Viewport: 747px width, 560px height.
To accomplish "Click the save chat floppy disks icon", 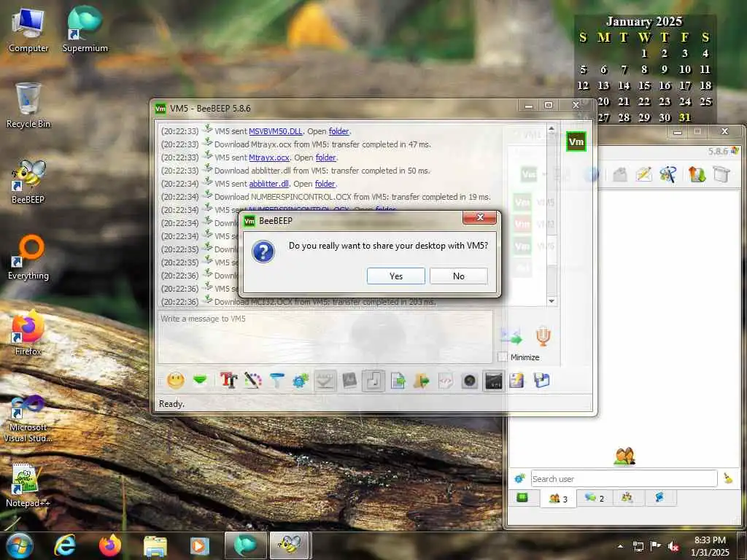I will (x=541, y=381).
